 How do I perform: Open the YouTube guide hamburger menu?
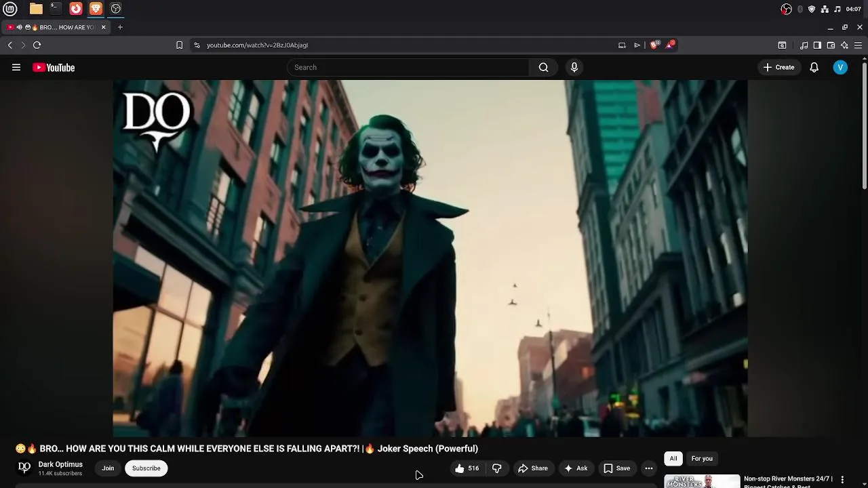click(x=16, y=67)
